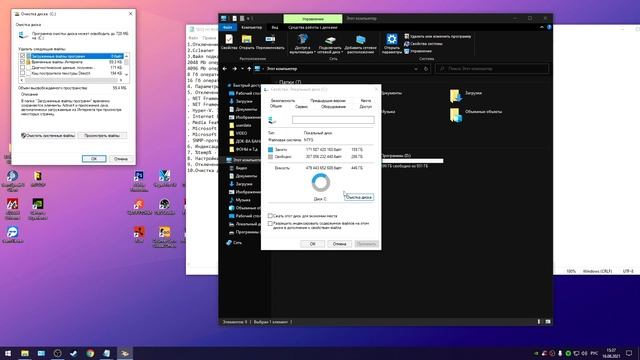
Task: Enable Compress this drive checkbox
Action: point(270,216)
